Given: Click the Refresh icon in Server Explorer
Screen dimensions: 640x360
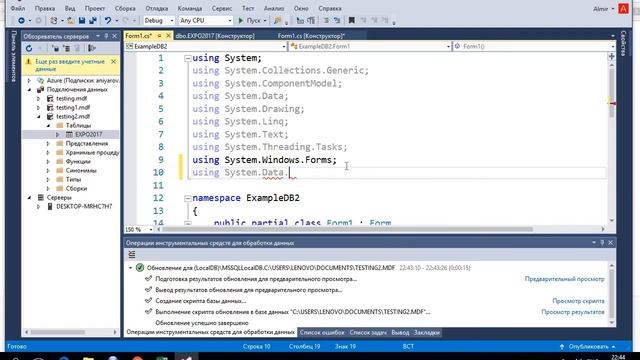Looking at the screenshot, I should tap(29, 48).
